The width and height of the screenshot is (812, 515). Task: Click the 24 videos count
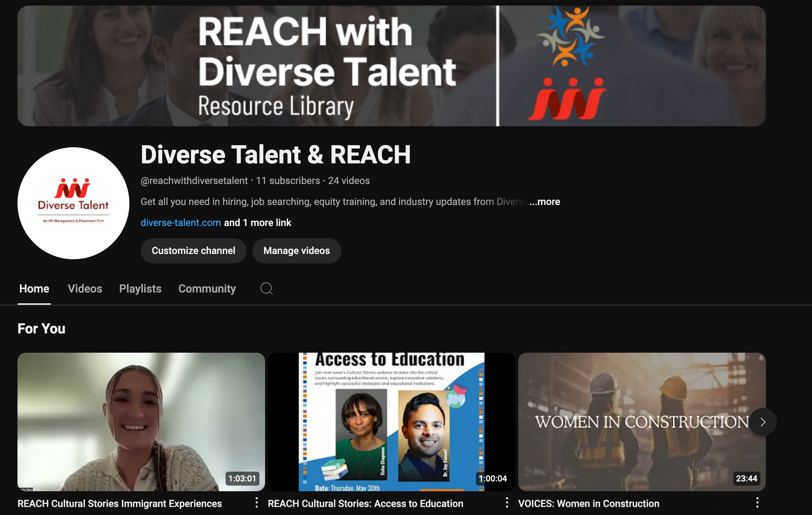pyautogui.click(x=349, y=181)
